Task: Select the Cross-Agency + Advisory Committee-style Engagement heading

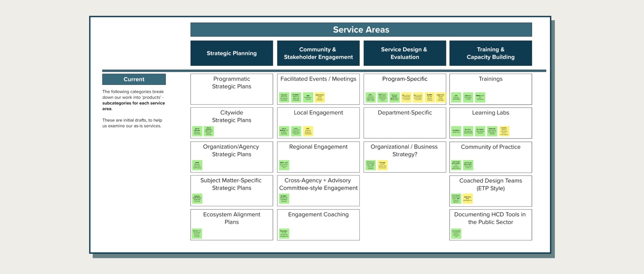Action: point(318,184)
